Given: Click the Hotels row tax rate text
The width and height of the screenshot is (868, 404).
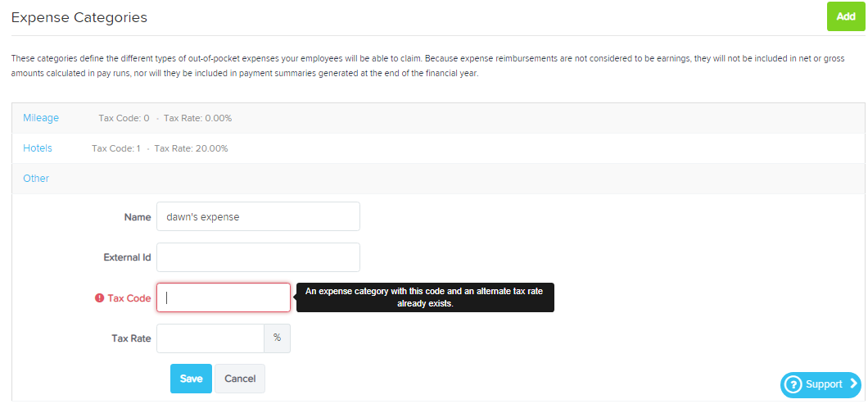Looking at the screenshot, I should tap(191, 148).
